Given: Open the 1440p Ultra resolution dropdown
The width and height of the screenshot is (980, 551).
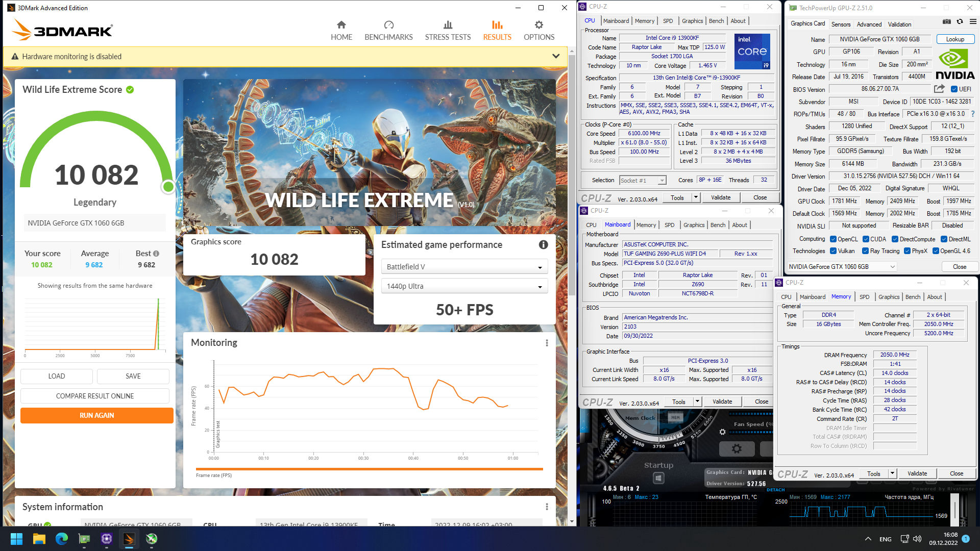Looking at the screenshot, I should coord(464,286).
